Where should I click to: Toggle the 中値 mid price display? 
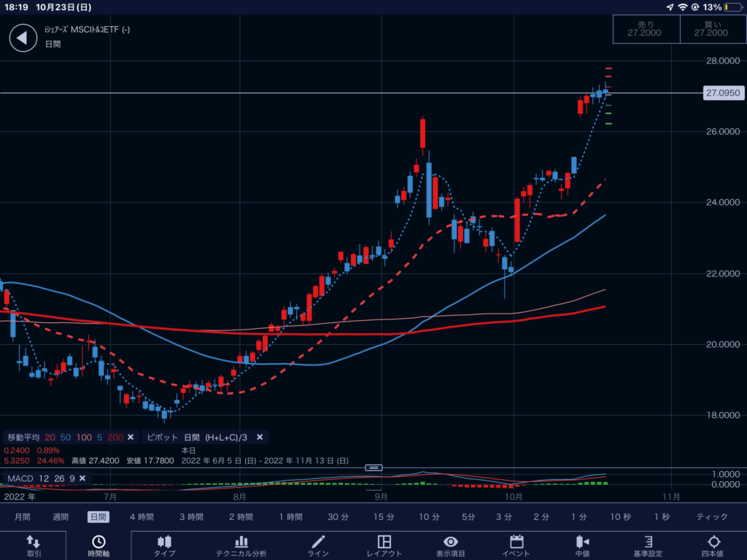tap(582, 545)
